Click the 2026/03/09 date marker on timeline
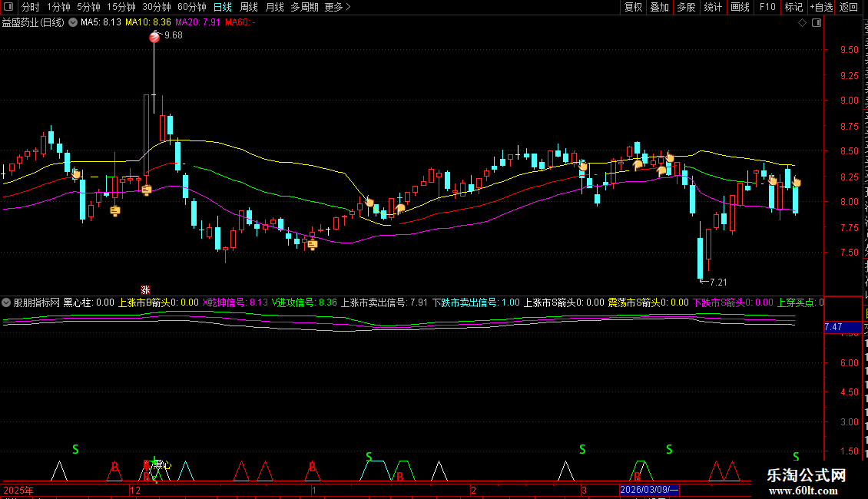 pyautogui.click(x=649, y=490)
